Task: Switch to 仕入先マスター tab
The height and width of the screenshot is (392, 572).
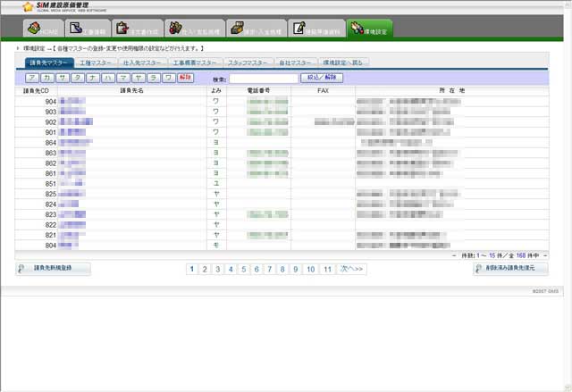Action: [x=141, y=63]
